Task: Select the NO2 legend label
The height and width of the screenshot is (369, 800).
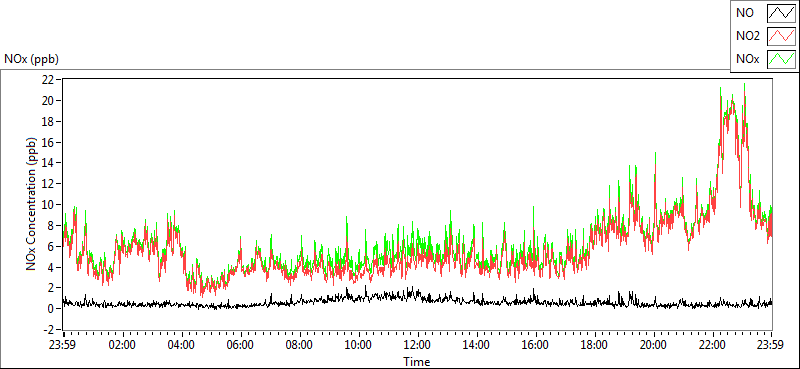Action: point(748,36)
